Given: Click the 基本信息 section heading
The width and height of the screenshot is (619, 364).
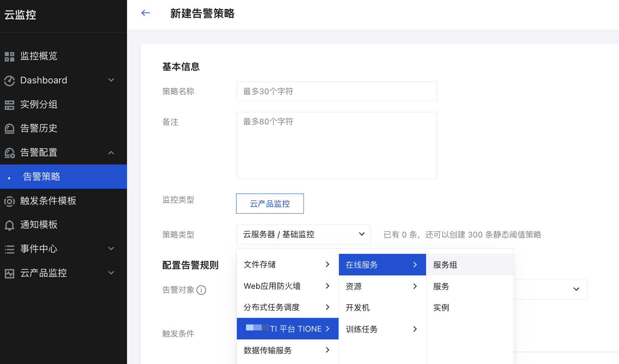Looking at the screenshot, I should pyautogui.click(x=181, y=67).
